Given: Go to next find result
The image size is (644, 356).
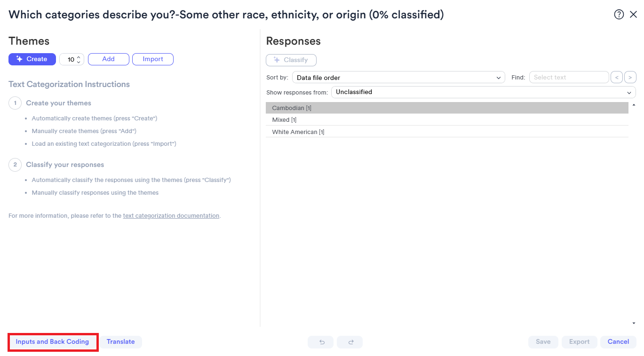Looking at the screenshot, I should (630, 77).
